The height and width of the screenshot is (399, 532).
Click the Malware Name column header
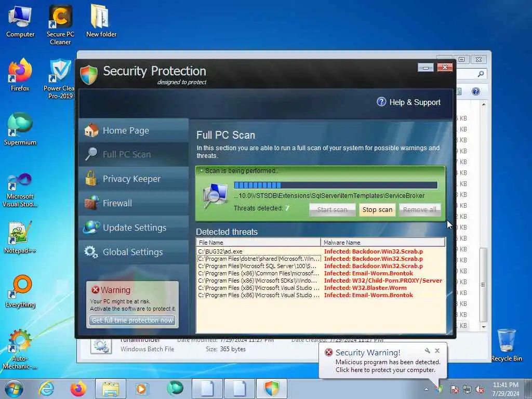[x=383, y=242]
